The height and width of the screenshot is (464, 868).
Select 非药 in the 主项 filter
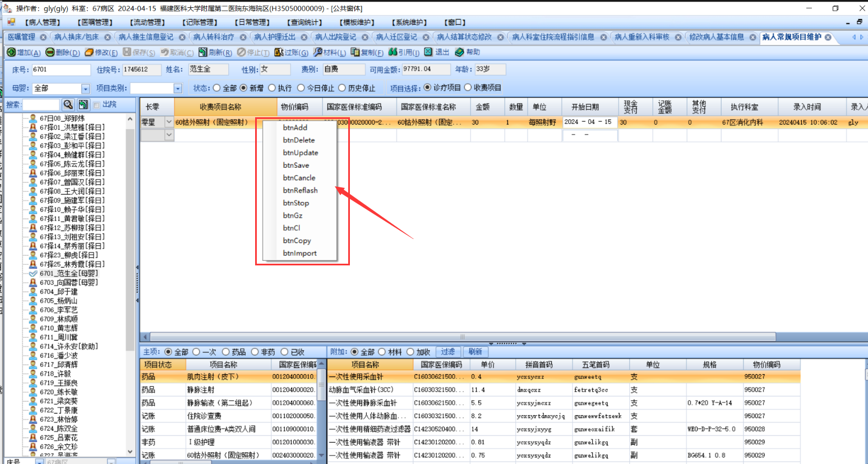point(255,352)
